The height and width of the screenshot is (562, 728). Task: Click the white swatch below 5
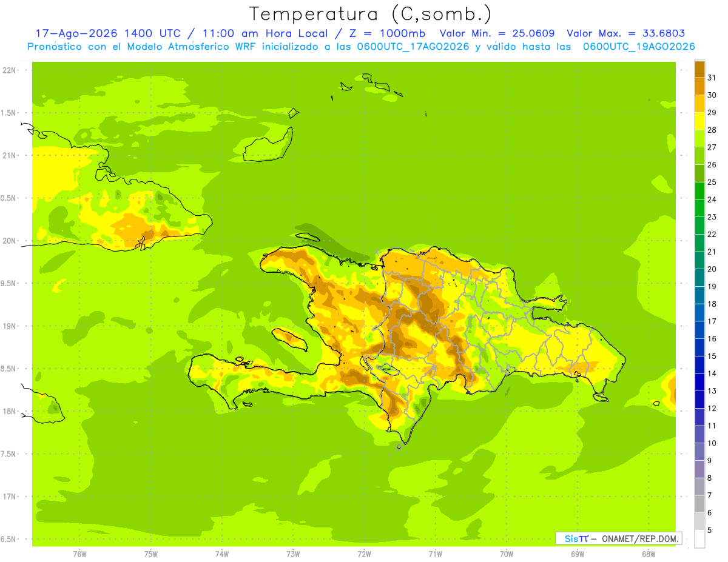pos(699,539)
